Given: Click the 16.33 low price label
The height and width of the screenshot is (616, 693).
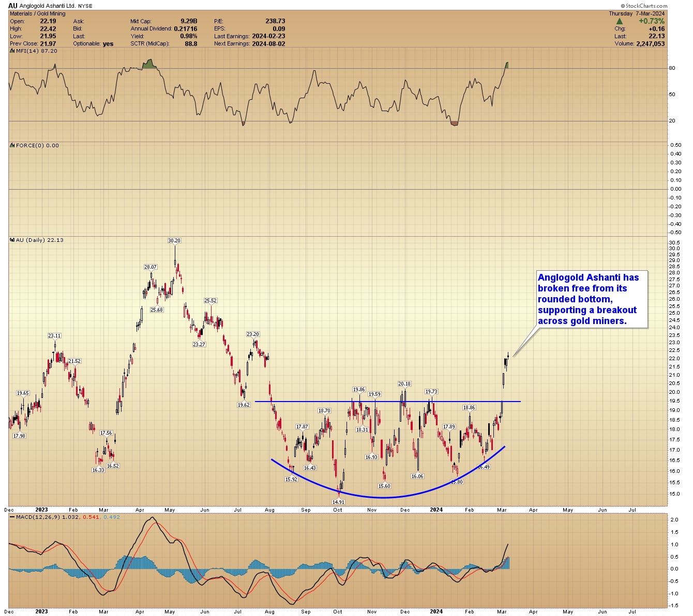Looking at the screenshot, I should pos(98,470).
